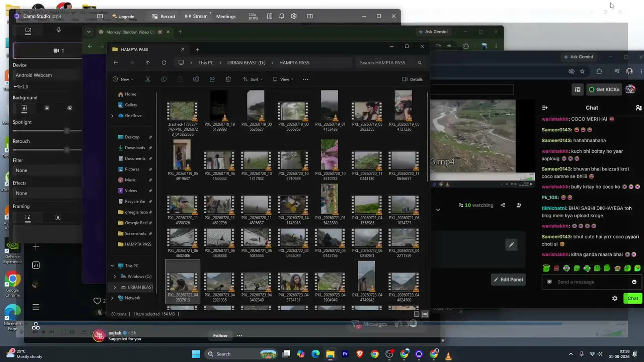Open Camo Studio Filter dropdown set to None
Screen dimensions: 644x362
coord(48,170)
